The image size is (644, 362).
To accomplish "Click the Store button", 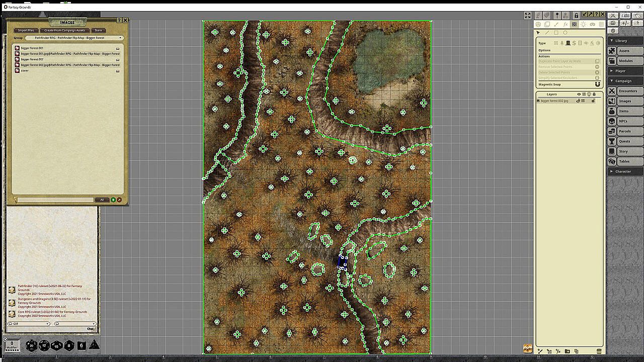I will (98, 30).
